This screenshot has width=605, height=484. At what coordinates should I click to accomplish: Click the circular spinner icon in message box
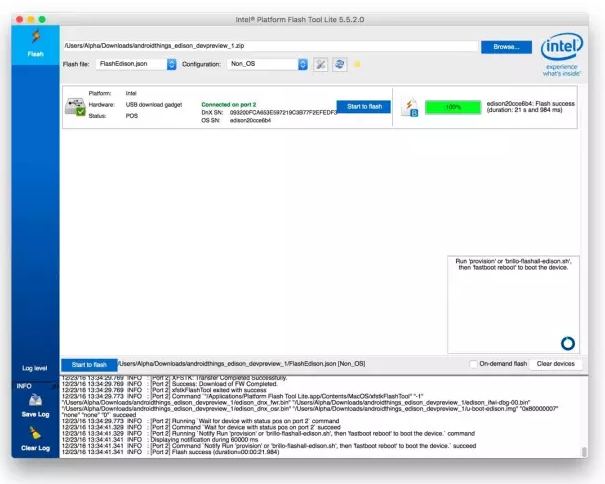coord(567,343)
